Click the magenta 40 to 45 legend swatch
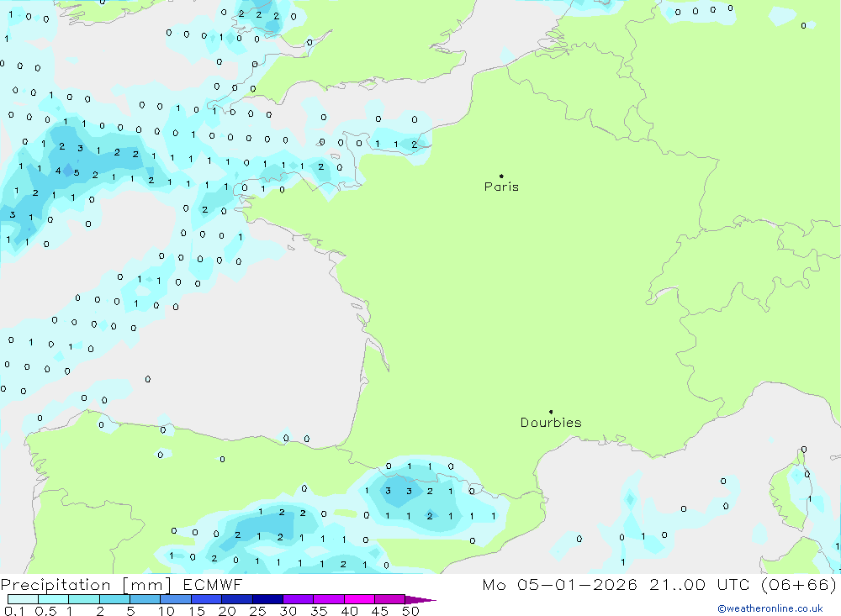The image size is (841, 616). tap(359, 599)
